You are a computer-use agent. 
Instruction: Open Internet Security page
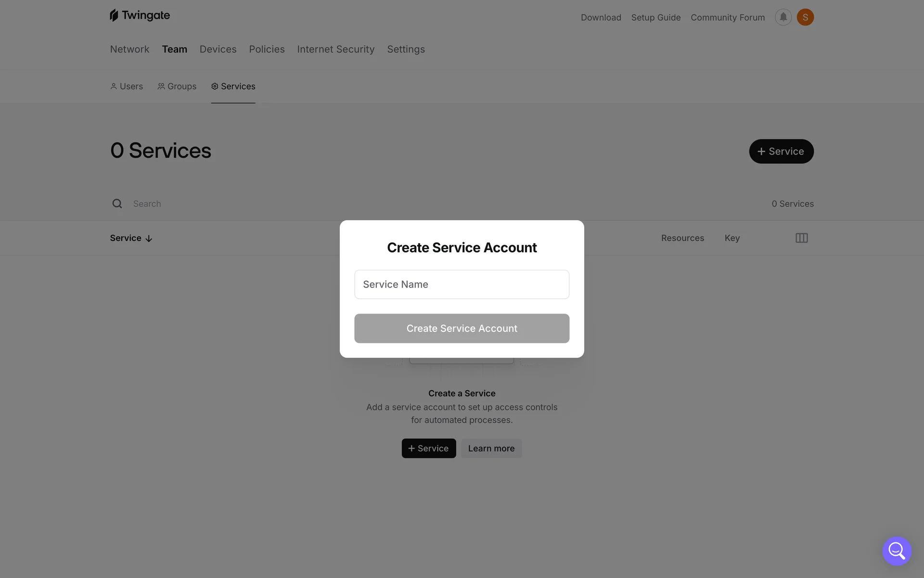coord(335,49)
